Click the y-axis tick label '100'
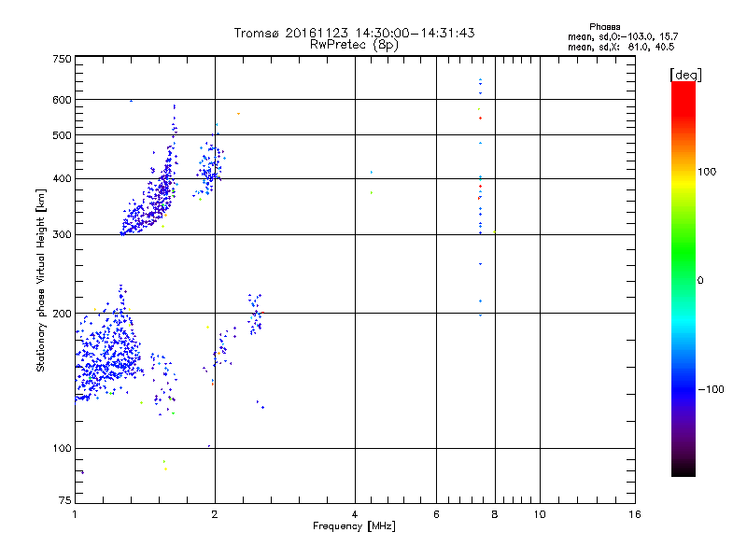 click(x=62, y=448)
